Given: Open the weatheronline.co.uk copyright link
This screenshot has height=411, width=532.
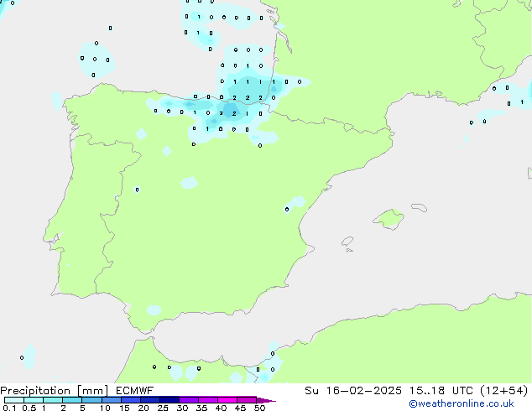Looking at the screenshot, I should [462, 403].
